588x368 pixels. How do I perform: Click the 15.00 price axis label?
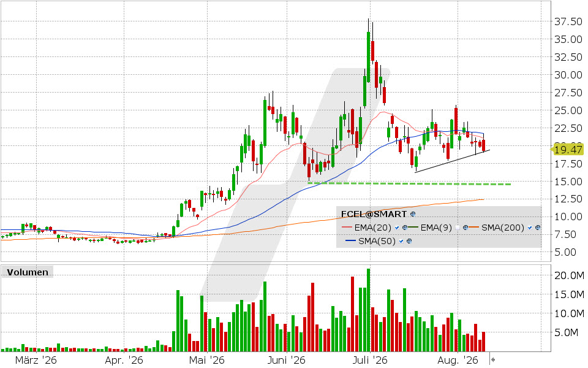pyautogui.click(x=568, y=182)
